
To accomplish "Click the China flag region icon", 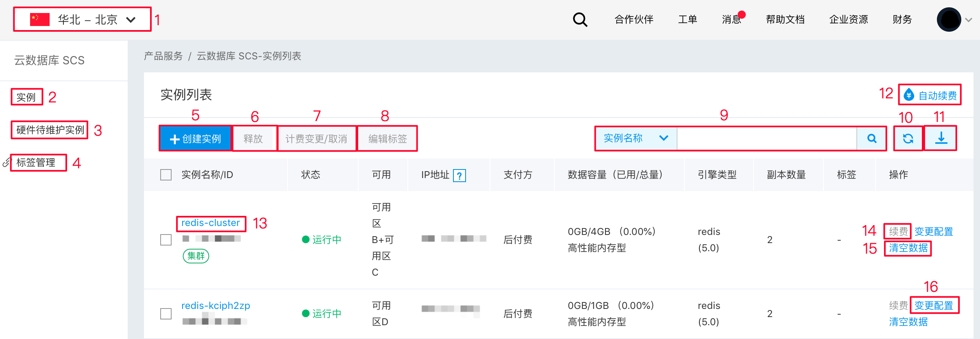I will tap(40, 19).
